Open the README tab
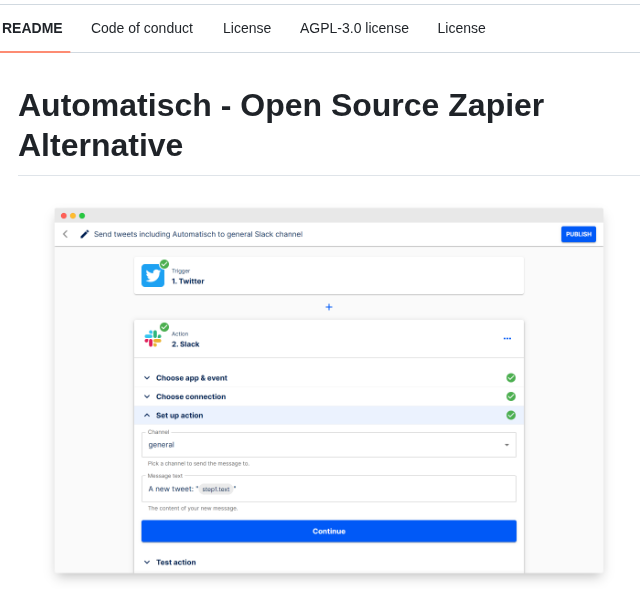Screen dimensions: 640x600 (x=33, y=28)
